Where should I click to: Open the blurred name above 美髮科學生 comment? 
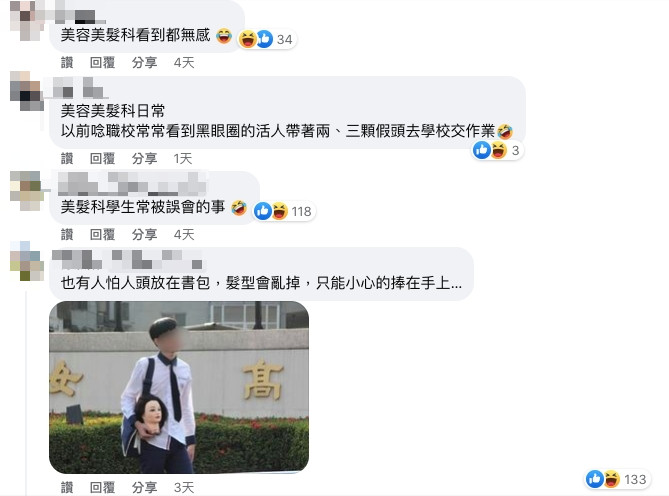pos(132,184)
